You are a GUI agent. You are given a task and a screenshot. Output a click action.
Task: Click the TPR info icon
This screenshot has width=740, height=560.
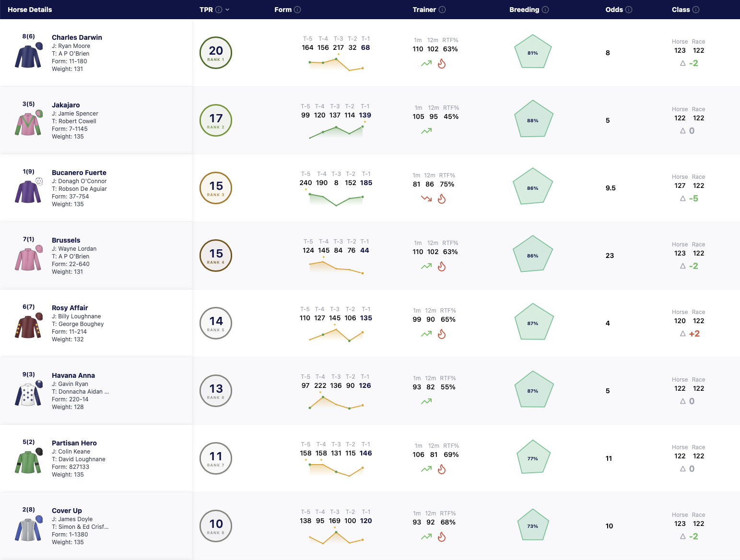tap(219, 10)
